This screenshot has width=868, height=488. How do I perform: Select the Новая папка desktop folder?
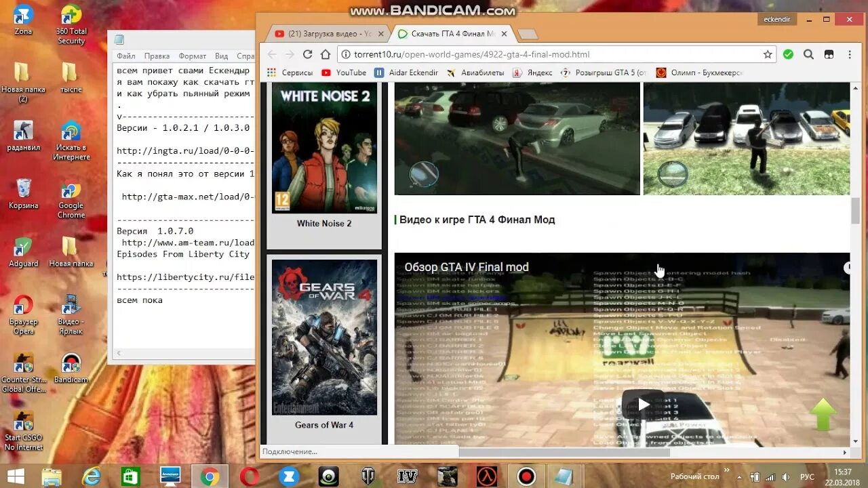click(x=71, y=252)
